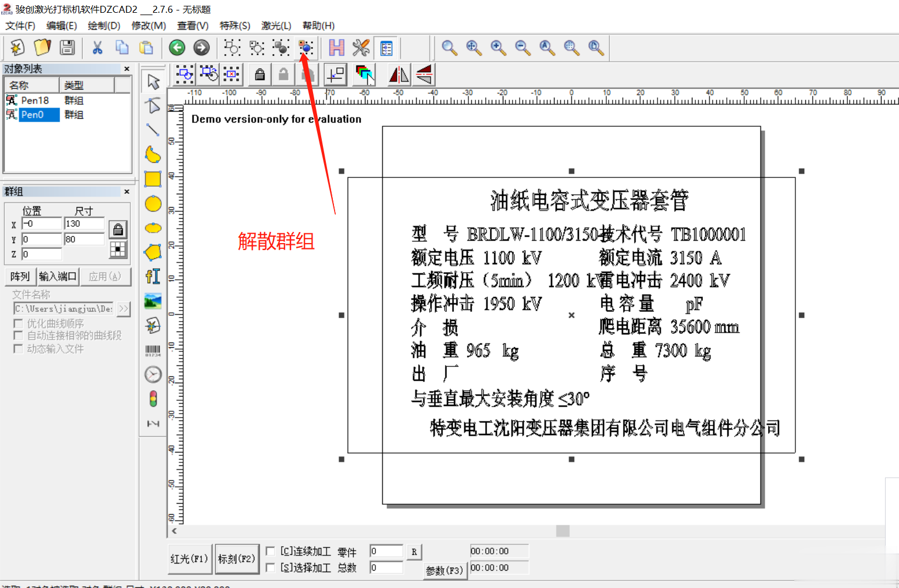Select Pen0 row in object list

[67, 115]
